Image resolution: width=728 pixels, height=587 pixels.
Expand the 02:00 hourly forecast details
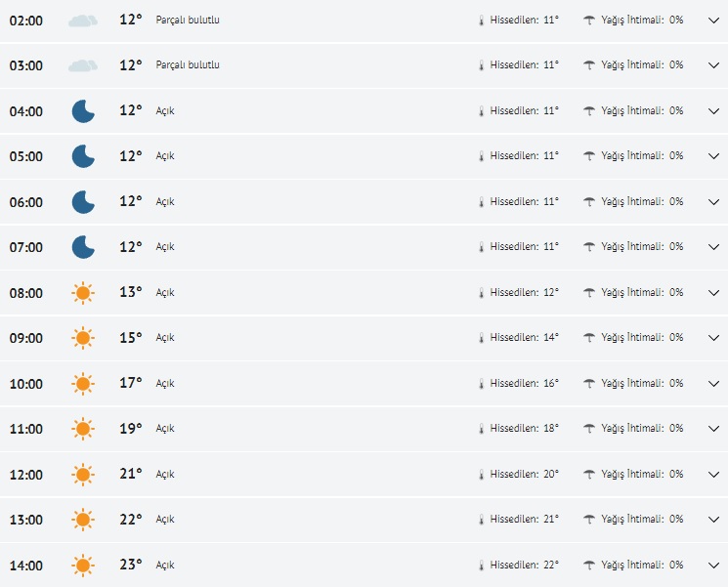pos(713,20)
